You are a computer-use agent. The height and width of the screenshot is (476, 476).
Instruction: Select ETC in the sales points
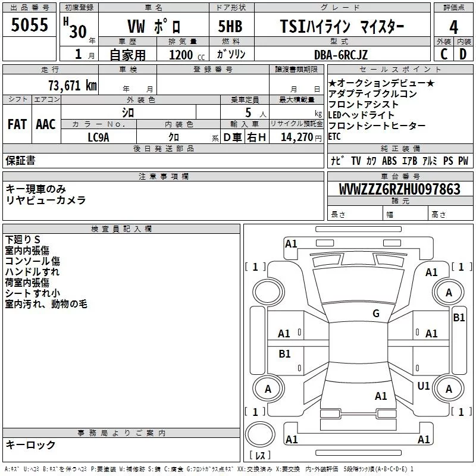(x=334, y=136)
